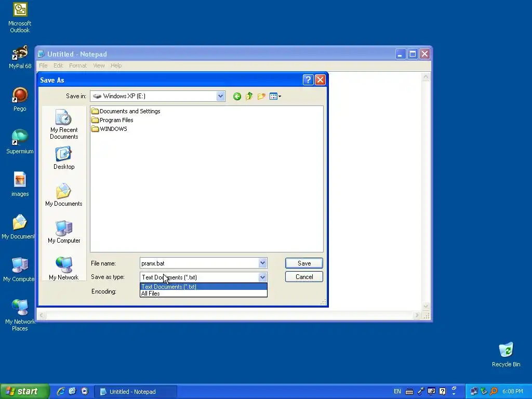Create a new folder in Save As
The image size is (532, 399).
coord(261,96)
